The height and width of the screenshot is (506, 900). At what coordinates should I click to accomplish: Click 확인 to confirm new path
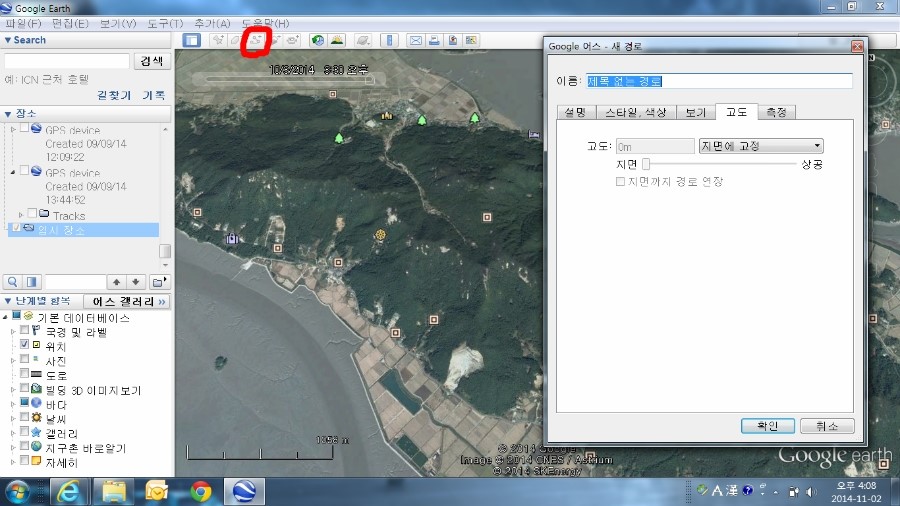[767, 426]
